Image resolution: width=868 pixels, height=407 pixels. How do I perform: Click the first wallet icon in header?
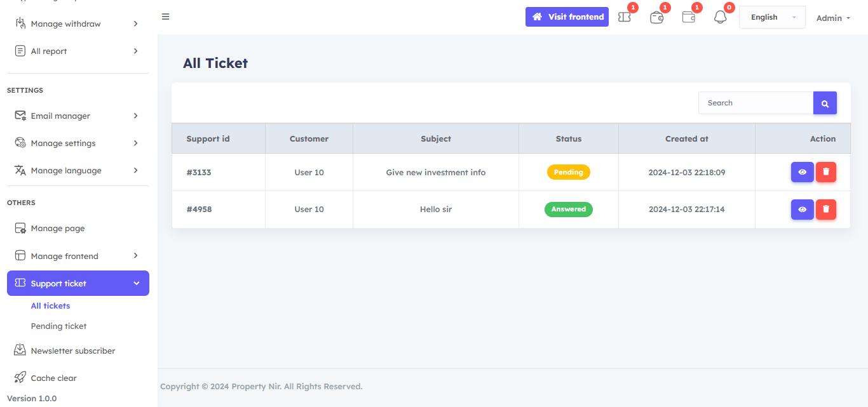657,17
